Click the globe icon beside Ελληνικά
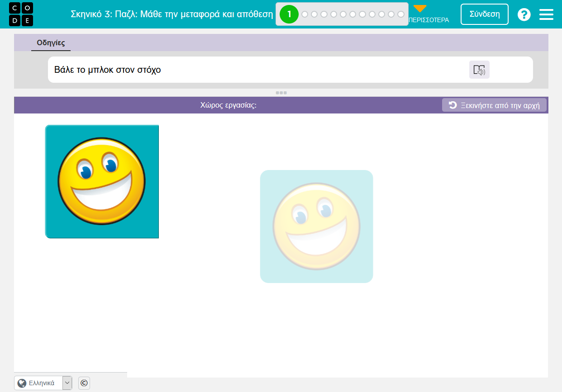This screenshot has width=562, height=392. 22,383
